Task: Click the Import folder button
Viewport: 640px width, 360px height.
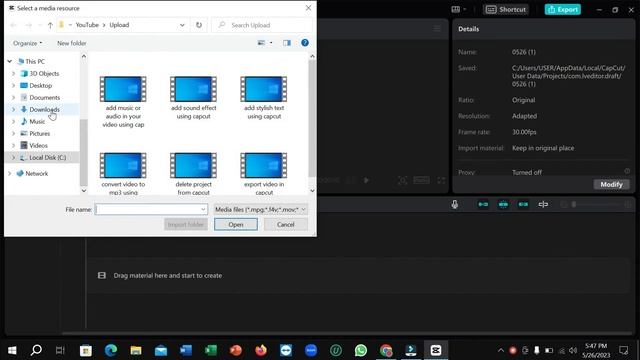Action: pos(186,224)
